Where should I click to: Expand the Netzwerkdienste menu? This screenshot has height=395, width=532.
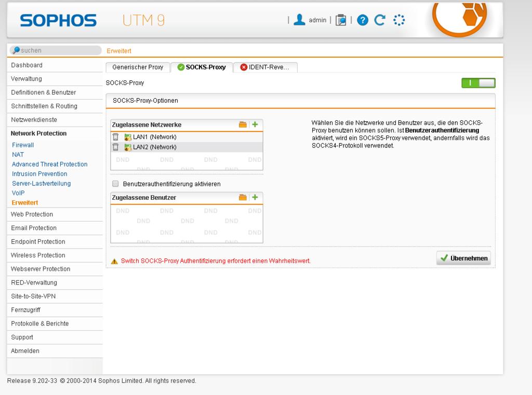[x=55, y=120]
